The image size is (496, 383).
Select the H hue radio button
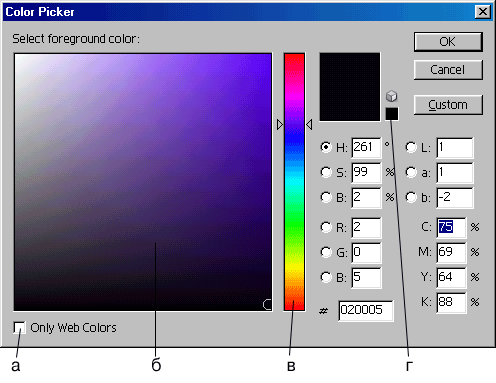tap(326, 147)
